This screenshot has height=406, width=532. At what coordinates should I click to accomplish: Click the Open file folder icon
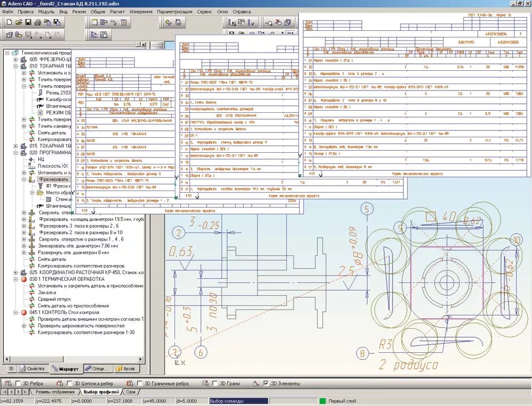click(x=19, y=22)
